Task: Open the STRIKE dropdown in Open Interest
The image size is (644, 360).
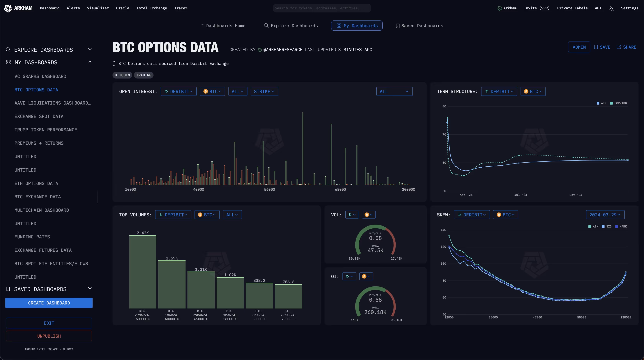Action: pos(264,92)
